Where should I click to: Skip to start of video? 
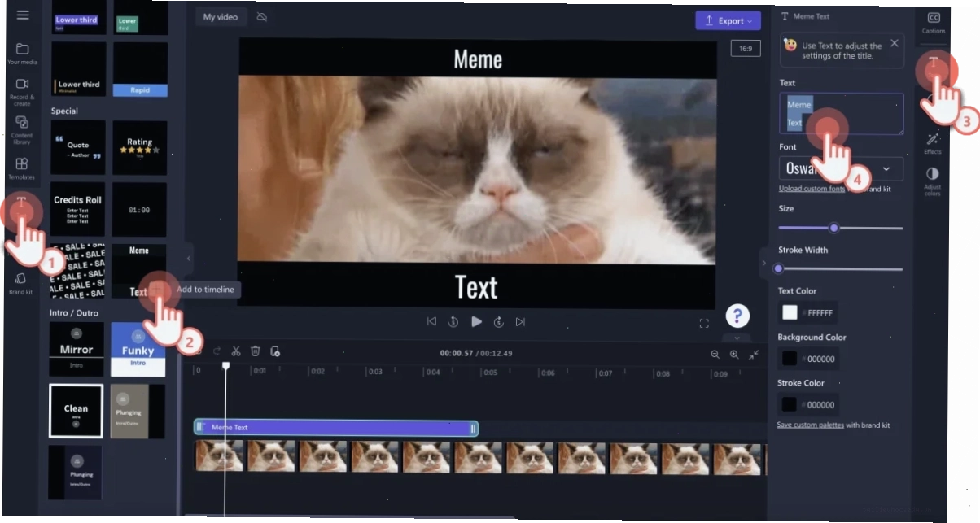431,322
